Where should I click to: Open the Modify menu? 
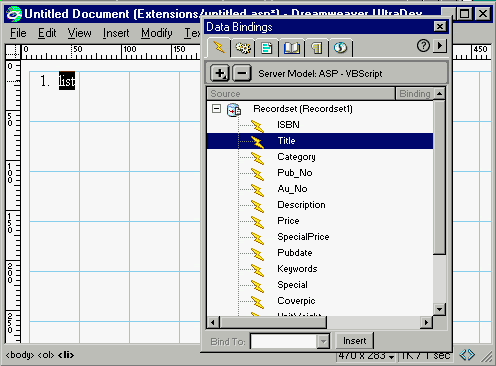pos(157,33)
